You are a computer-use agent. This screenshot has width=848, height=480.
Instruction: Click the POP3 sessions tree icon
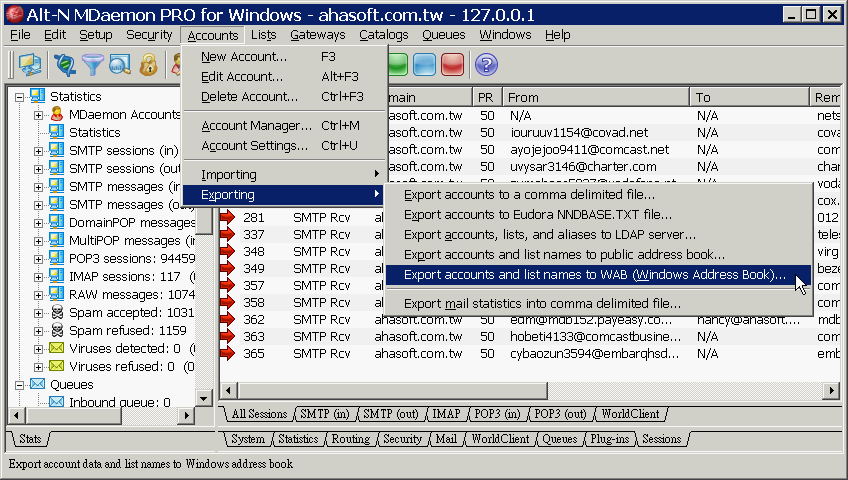tap(57, 258)
